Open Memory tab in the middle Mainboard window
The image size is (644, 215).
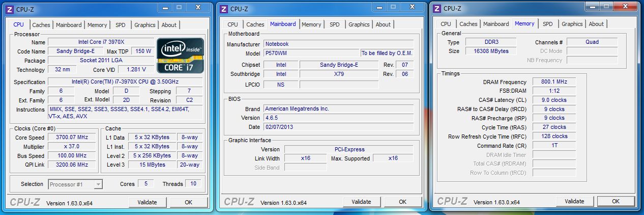311,24
